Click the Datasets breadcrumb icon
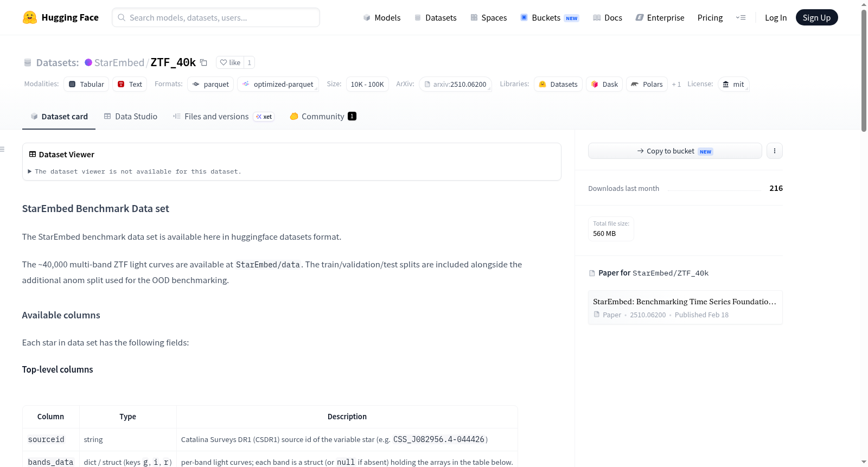868x467 pixels. point(28,63)
